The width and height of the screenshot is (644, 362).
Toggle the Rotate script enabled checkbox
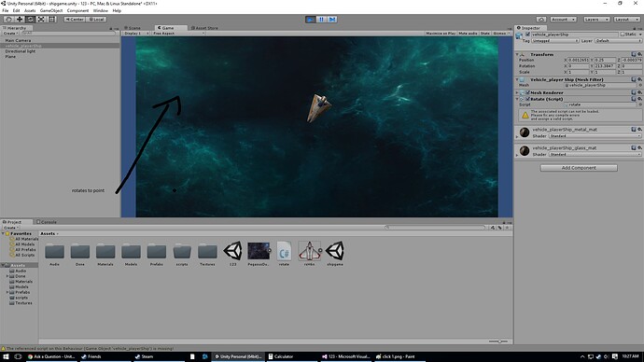pyautogui.click(x=527, y=99)
